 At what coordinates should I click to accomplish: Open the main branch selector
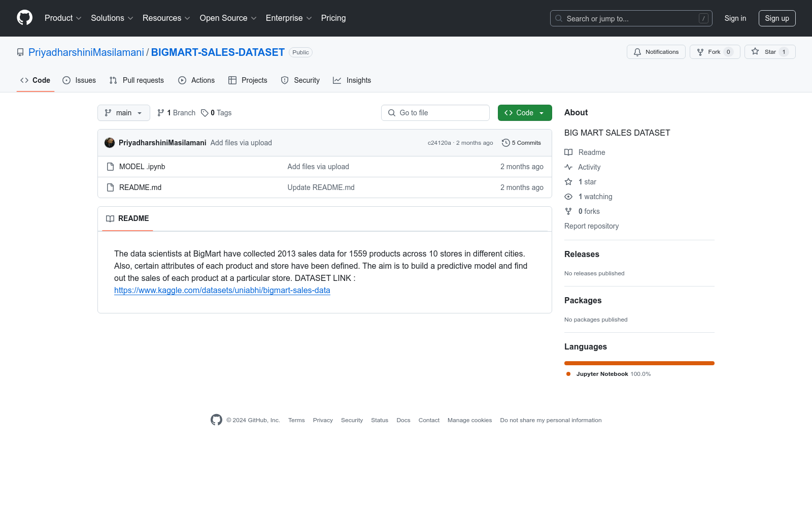point(124,113)
